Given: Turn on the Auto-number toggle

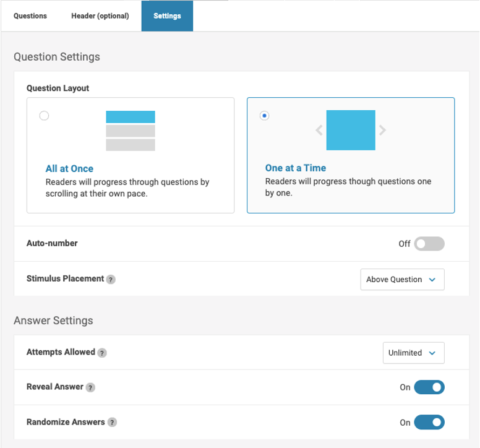Looking at the screenshot, I should (429, 244).
